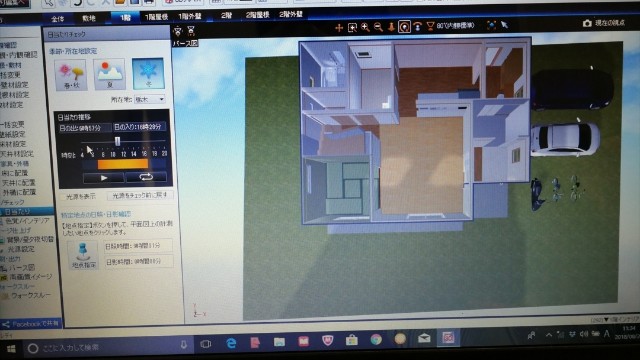Click the fit-to-view expand icon
The width and height of the screenshot is (640, 360).
pyautogui.click(x=491, y=25)
